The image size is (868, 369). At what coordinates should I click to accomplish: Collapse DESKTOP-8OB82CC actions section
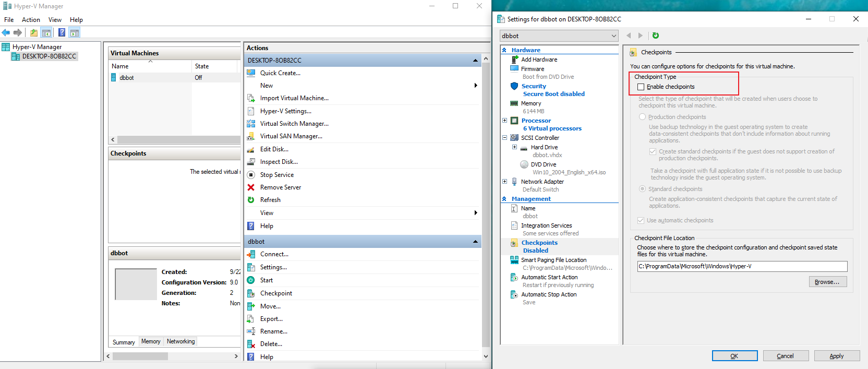pos(475,61)
